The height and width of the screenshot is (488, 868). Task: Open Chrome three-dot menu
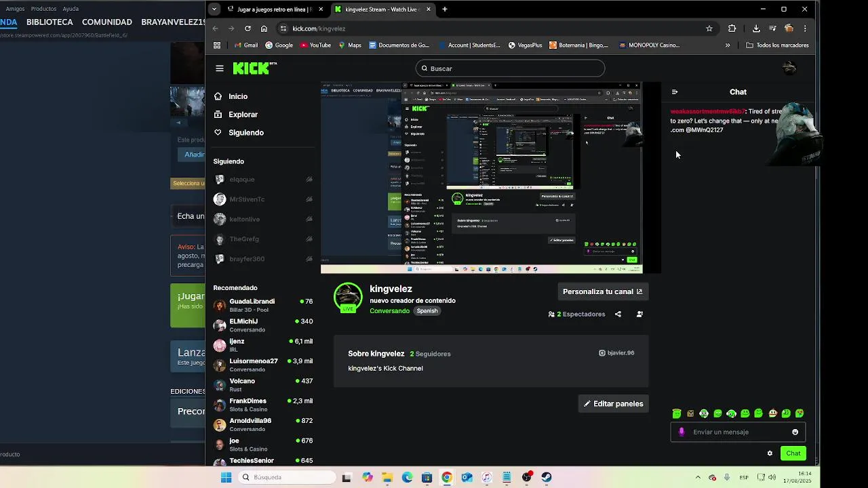coord(805,28)
